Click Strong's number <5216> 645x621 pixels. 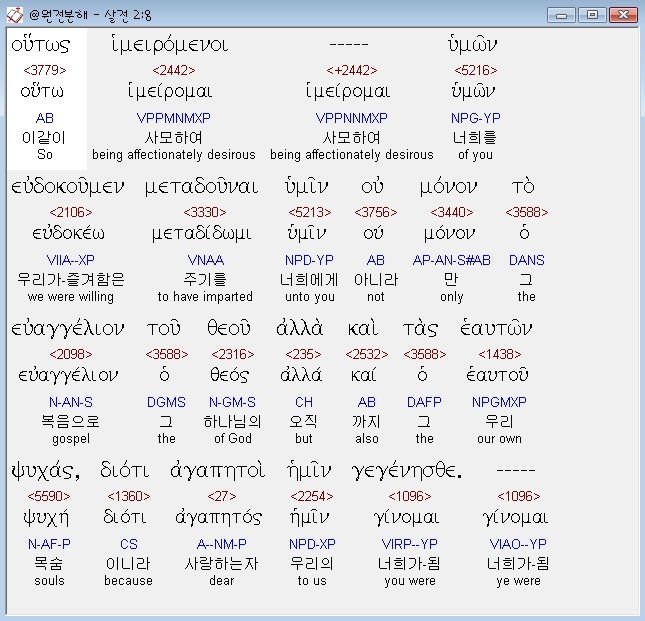pos(476,70)
